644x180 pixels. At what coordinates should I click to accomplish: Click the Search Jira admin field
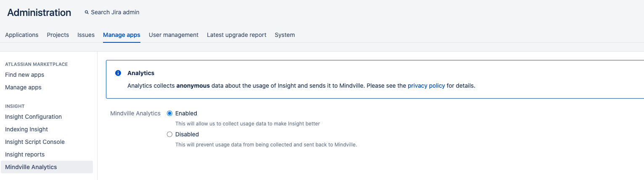pyautogui.click(x=115, y=13)
